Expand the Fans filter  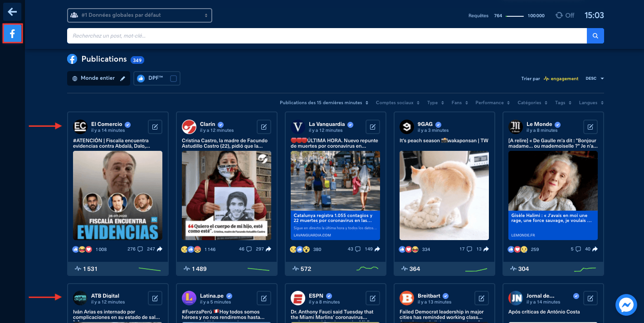(x=460, y=103)
